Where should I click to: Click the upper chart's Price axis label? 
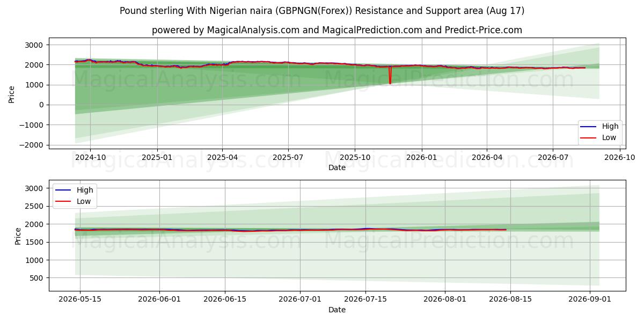click(12, 94)
